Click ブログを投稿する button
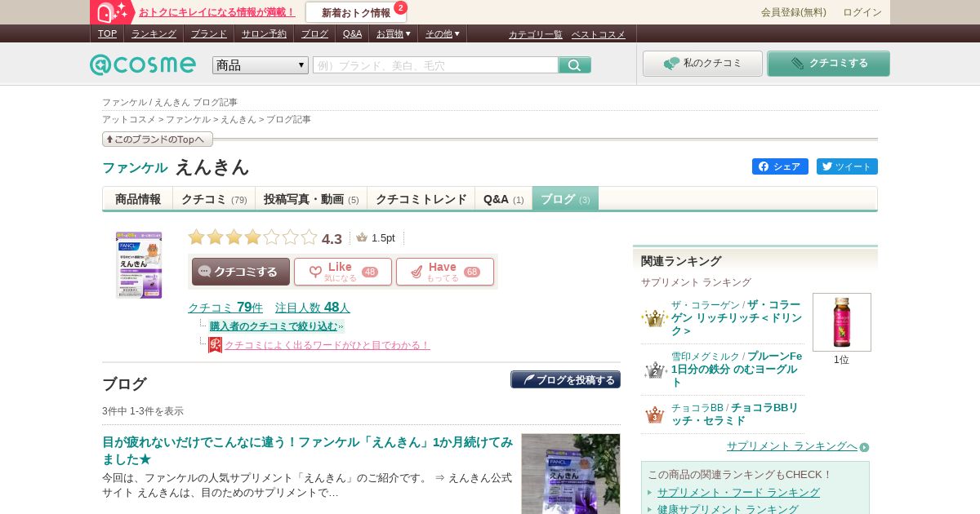980x514 pixels. click(565, 379)
